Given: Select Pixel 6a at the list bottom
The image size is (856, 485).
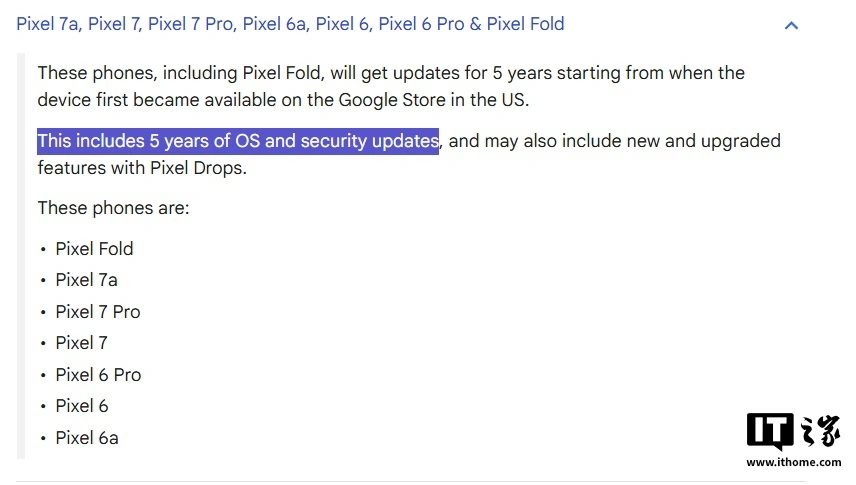Looking at the screenshot, I should (x=86, y=437).
